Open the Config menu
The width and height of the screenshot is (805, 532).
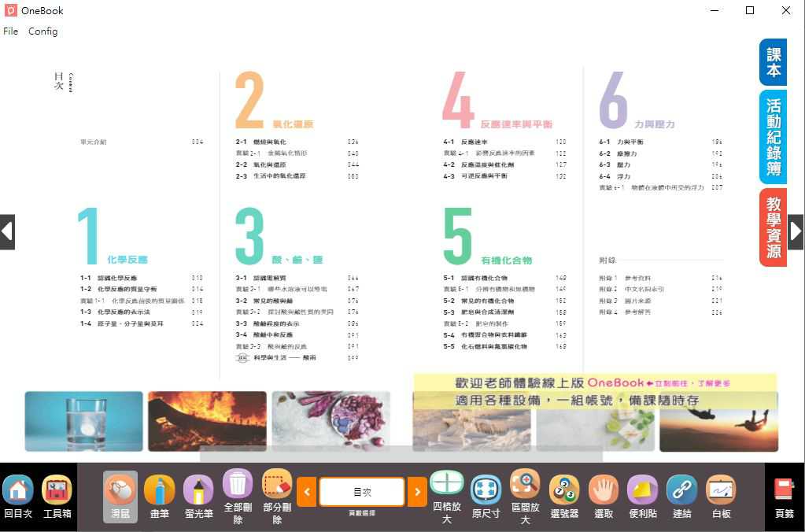(x=43, y=31)
